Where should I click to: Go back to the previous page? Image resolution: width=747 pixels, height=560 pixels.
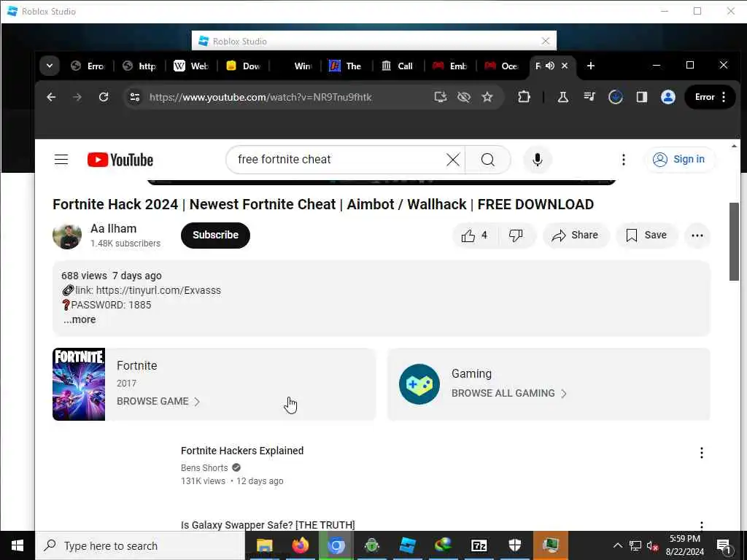point(52,97)
